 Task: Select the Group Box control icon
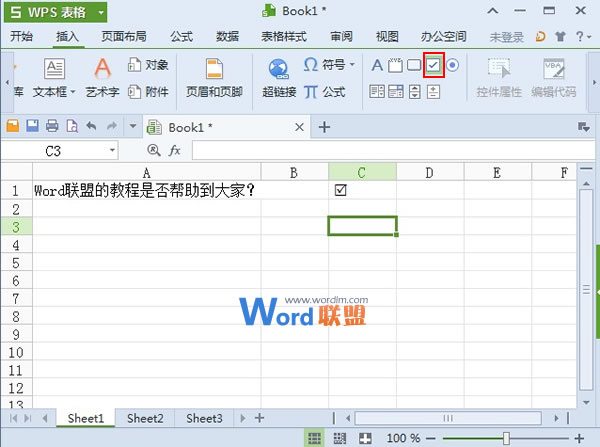coord(395,65)
